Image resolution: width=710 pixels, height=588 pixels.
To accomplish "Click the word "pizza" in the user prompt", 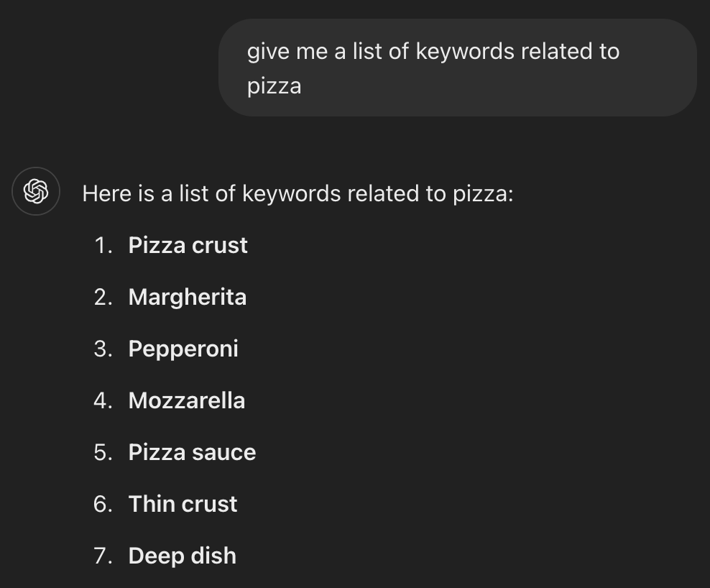I will point(274,87).
